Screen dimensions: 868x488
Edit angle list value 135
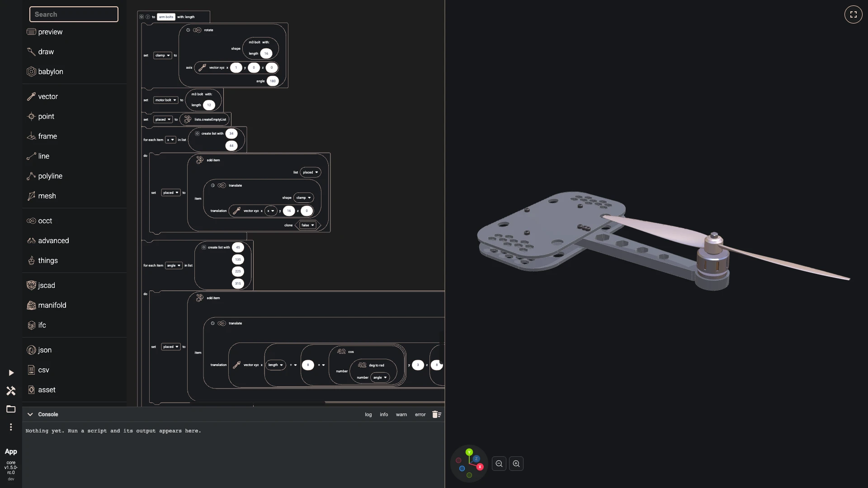(x=238, y=260)
